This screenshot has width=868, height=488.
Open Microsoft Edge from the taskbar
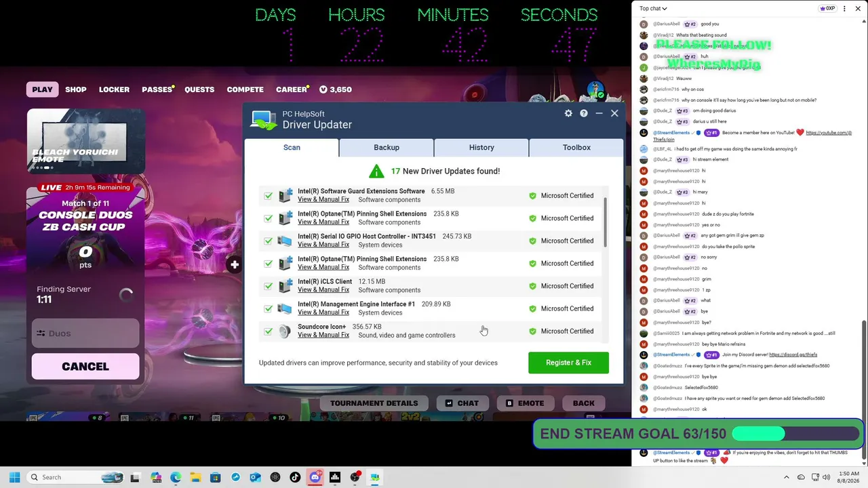click(x=176, y=477)
